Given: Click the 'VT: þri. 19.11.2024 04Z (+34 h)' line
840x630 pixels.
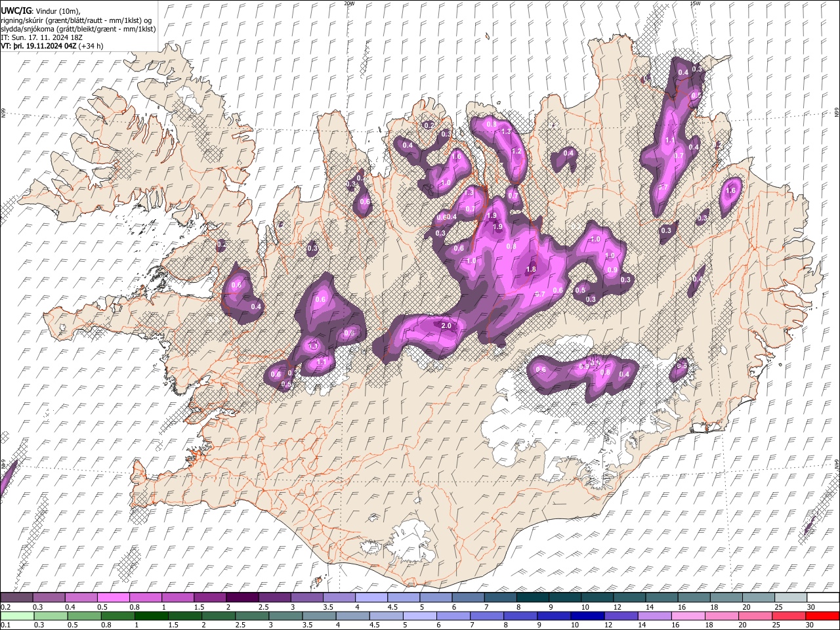Looking at the screenshot, I should coord(52,46).
